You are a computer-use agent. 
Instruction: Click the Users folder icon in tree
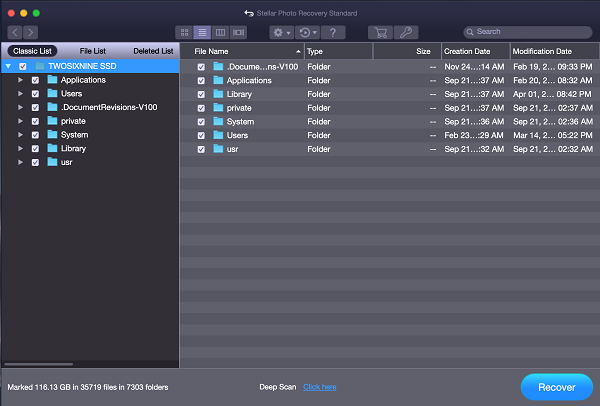[52, 93]
